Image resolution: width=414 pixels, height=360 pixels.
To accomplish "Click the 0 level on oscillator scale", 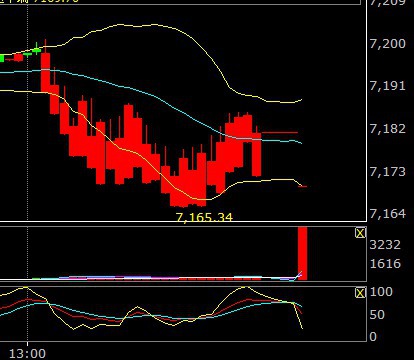I will click(373, 337).
